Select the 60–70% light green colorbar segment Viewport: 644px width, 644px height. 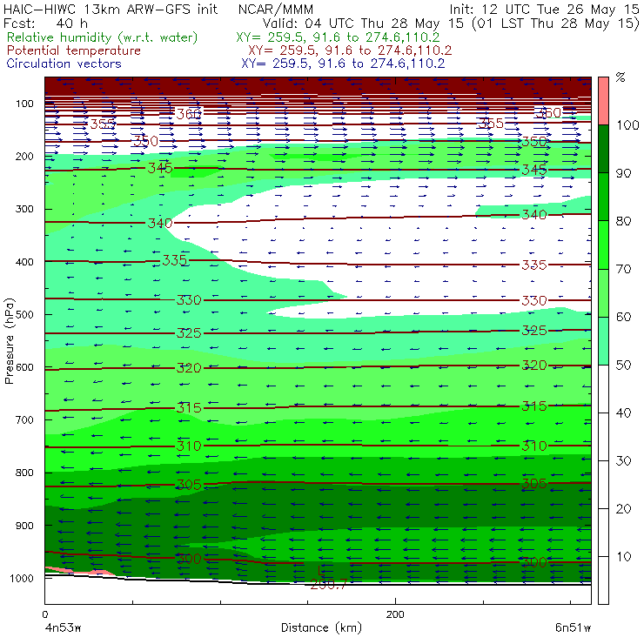coord(603,292)
